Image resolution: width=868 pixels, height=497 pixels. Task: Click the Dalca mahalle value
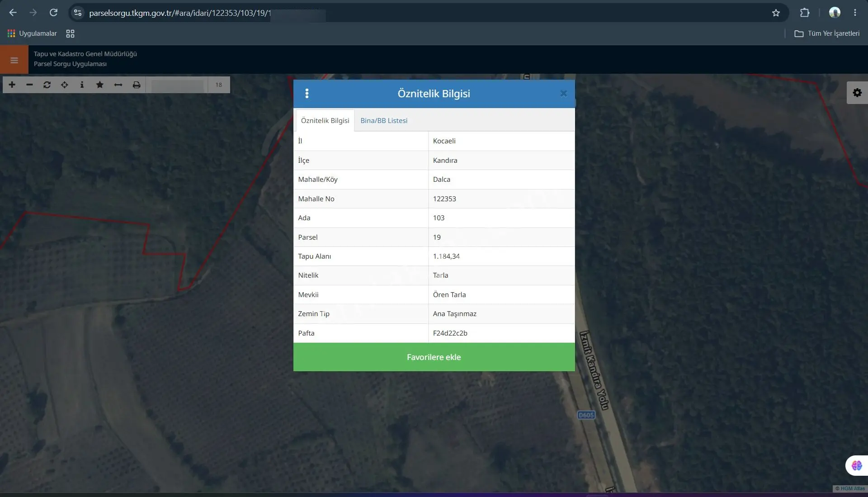point(501,180)
